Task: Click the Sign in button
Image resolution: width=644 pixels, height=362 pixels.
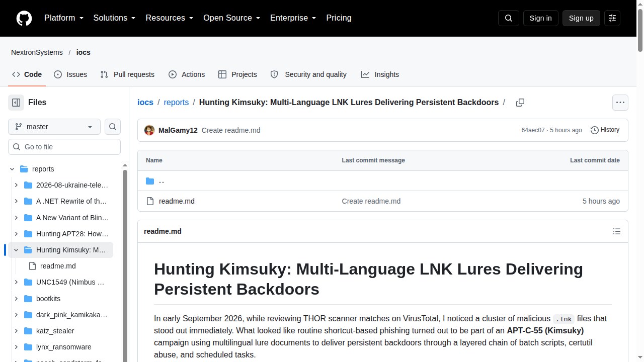Action: coord(540,18)
